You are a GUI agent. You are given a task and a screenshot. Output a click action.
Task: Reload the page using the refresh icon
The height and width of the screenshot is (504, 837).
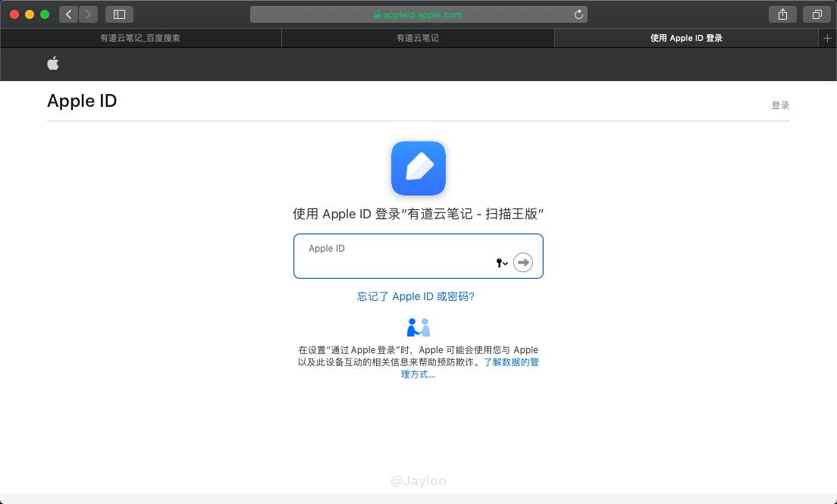click(578, 14)
